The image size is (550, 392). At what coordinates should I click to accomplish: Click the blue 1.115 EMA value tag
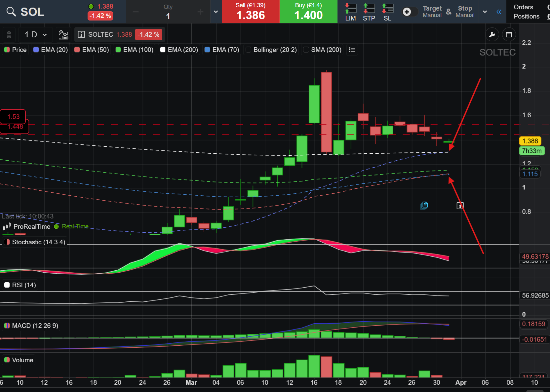pos(530,174)
